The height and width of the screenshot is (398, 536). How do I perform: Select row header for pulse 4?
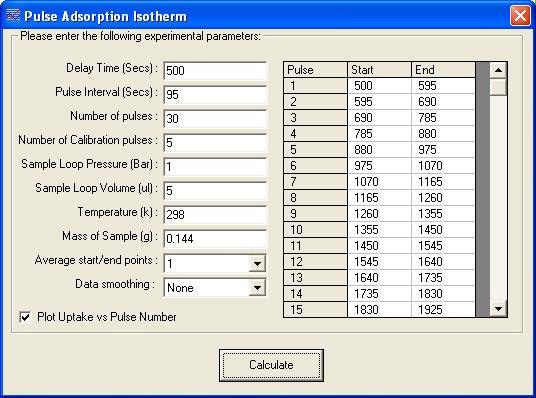(316, 134)
